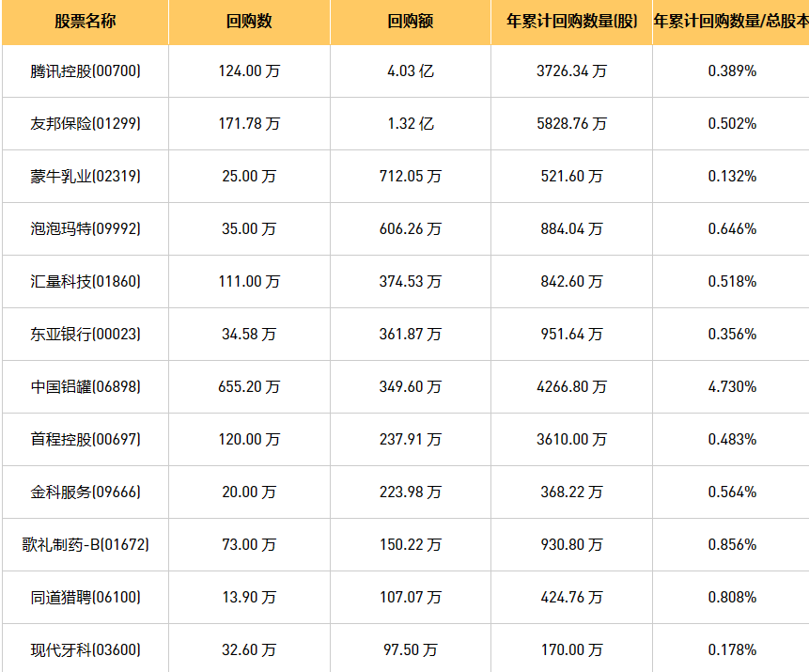Open 歌礼制药-B(01672) stock entry
The height and width of the screenshot is (672, 809).
tap(86, 544)
